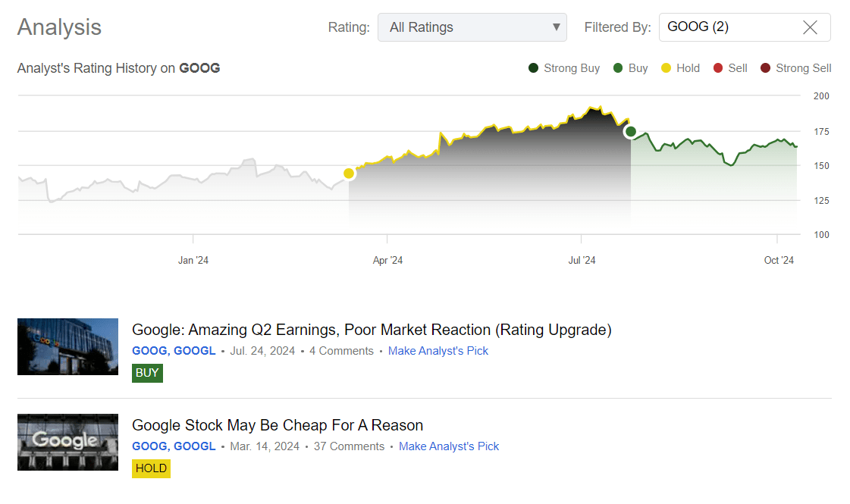This screenshot has height=504, width=850.
Task: Click the green Buy rating marker on chart
Action: (631, 132)
